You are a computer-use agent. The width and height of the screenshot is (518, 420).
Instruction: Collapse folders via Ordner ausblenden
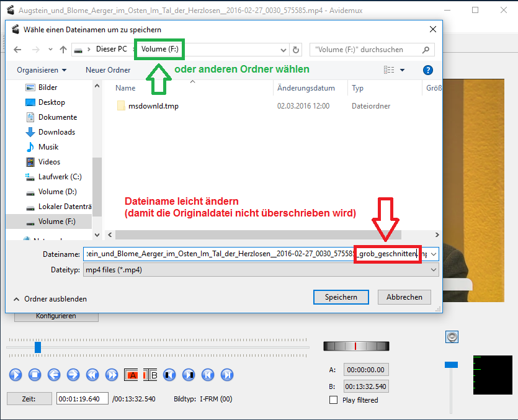pos(50,298)
